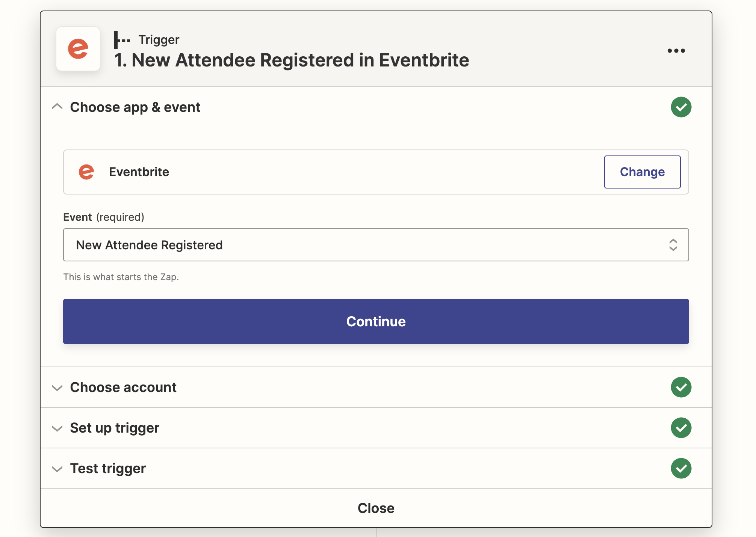Viewport: 756px width, 537px height.
Task: Close the trigger configuration panel
Action: 376,508
